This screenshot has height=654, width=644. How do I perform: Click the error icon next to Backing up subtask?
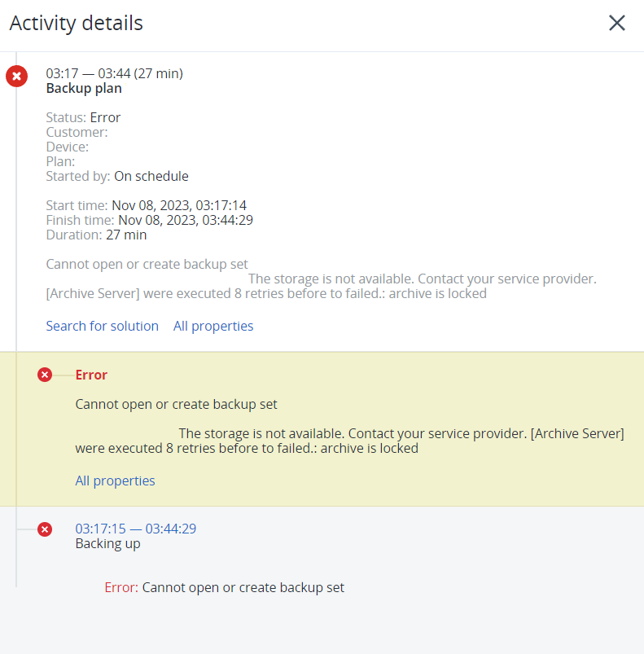pyautogui.click(x=45, y=529)
